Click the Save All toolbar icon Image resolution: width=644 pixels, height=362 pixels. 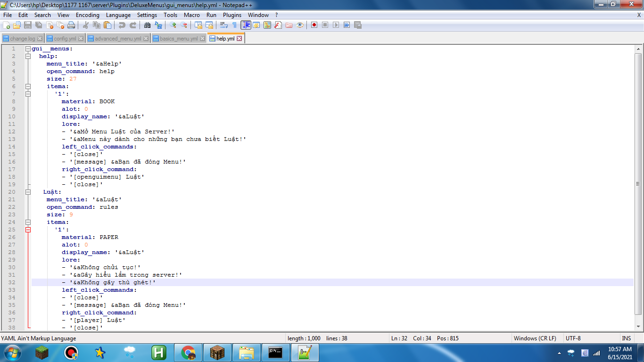point(39,25)
